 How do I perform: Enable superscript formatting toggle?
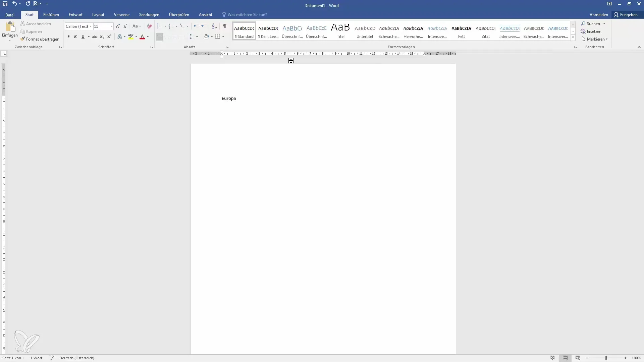click(109, 37)
